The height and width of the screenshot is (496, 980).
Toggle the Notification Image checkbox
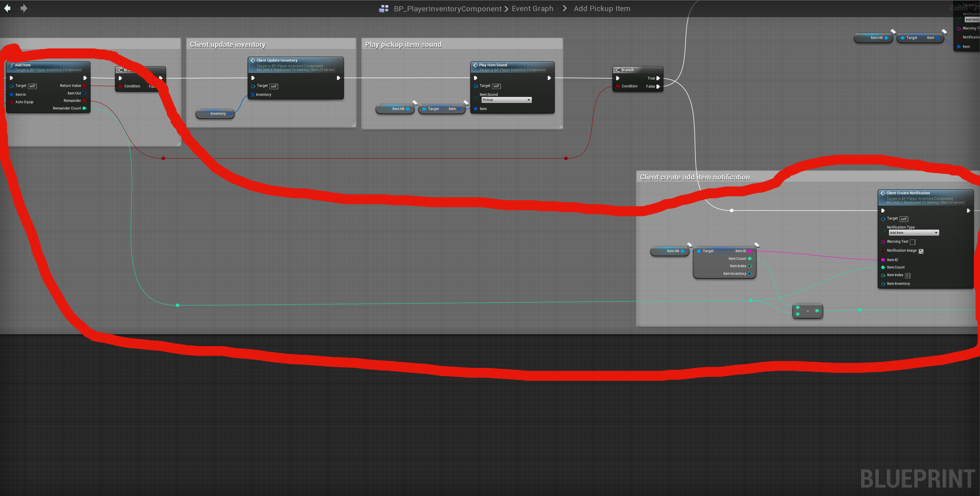(921, 251)
